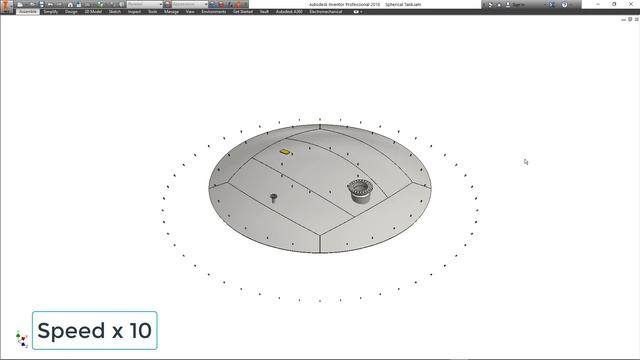Switch to the Vault tab
Screen dimensions: 640x360
click(x=264, y=12)
